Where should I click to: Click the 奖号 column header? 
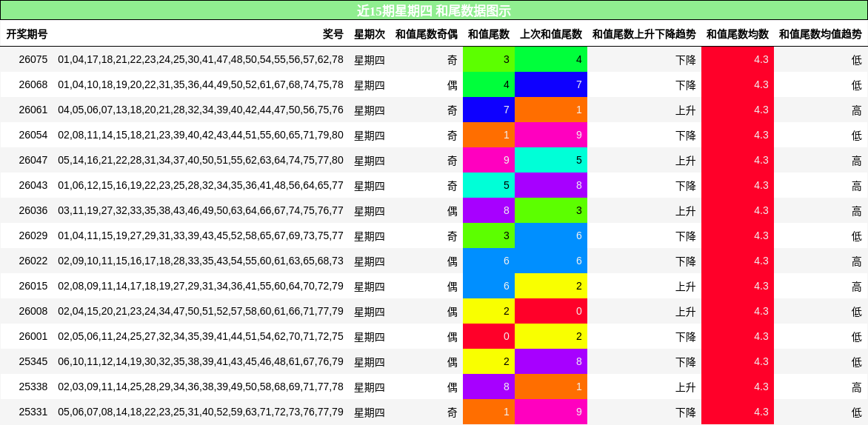coord(333,34)
